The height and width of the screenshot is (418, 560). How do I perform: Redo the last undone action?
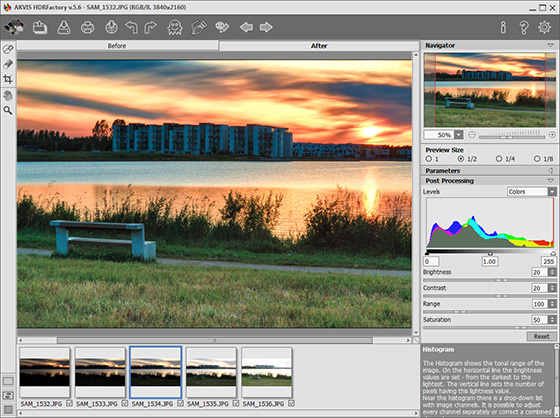click(x=151, y=27)
